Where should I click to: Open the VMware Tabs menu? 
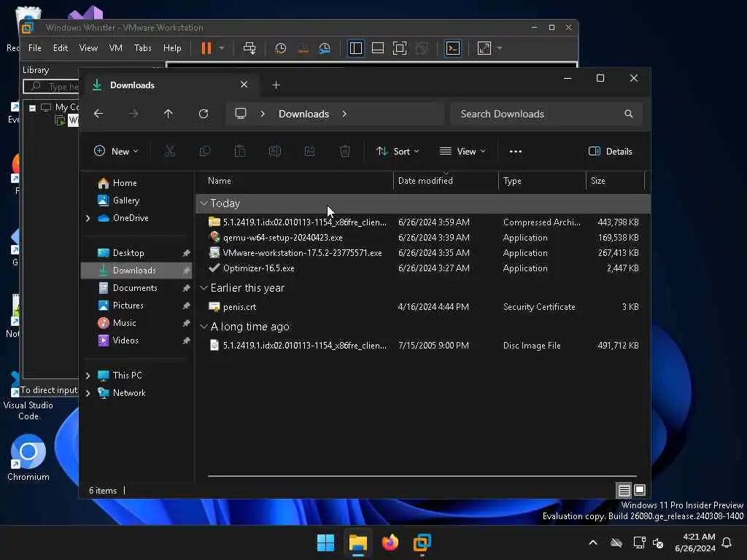pyautogui.click(x=143, y=48)
